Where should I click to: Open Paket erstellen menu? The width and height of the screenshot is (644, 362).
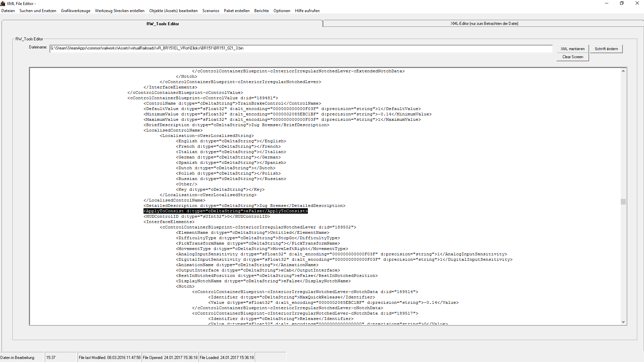tap(237, 11)
